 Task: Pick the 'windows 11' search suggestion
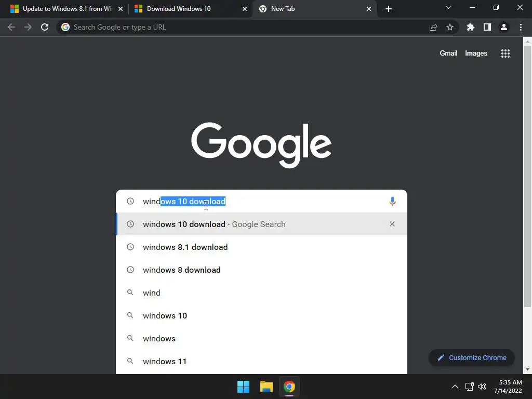[261, 362]
